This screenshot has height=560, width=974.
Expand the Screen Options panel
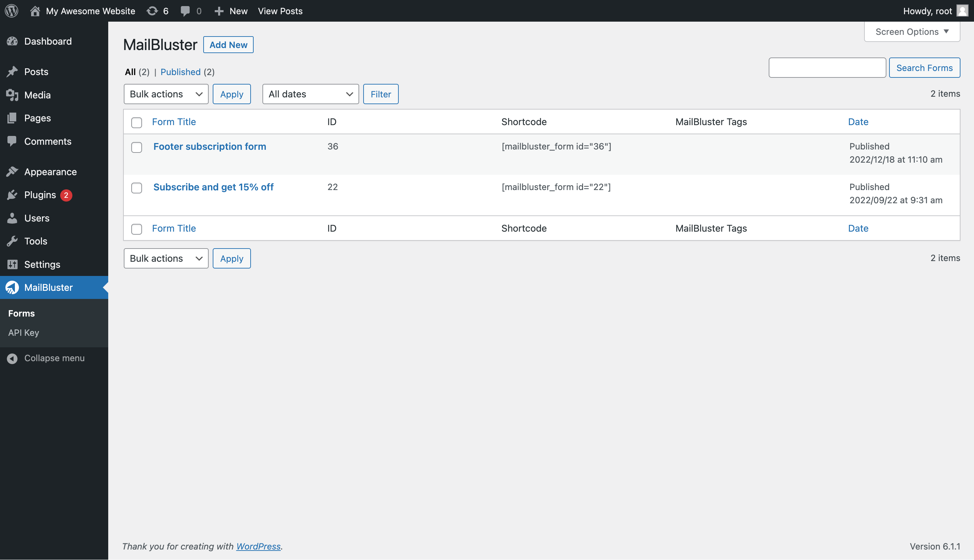pyautogui.click(x=912, y=31)
